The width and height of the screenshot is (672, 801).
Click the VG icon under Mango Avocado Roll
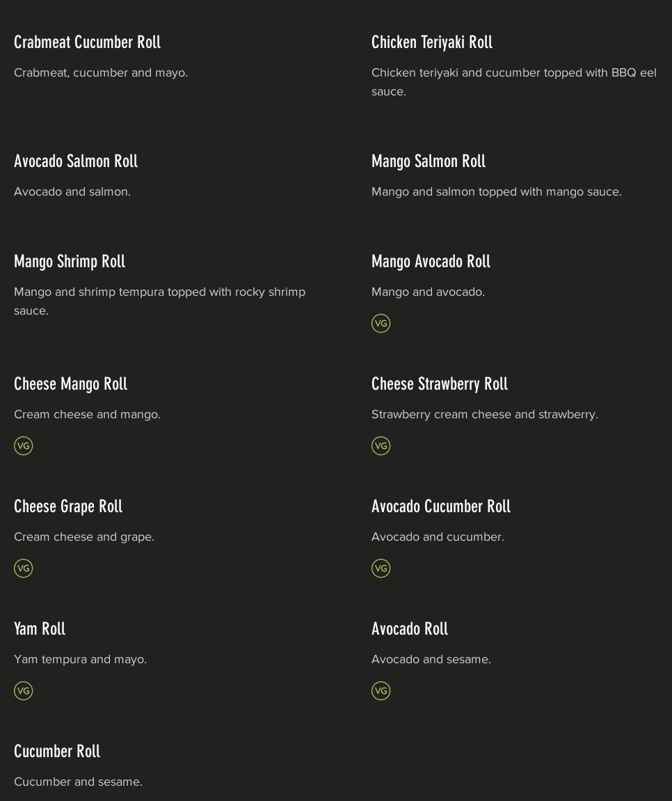[381, 324]
